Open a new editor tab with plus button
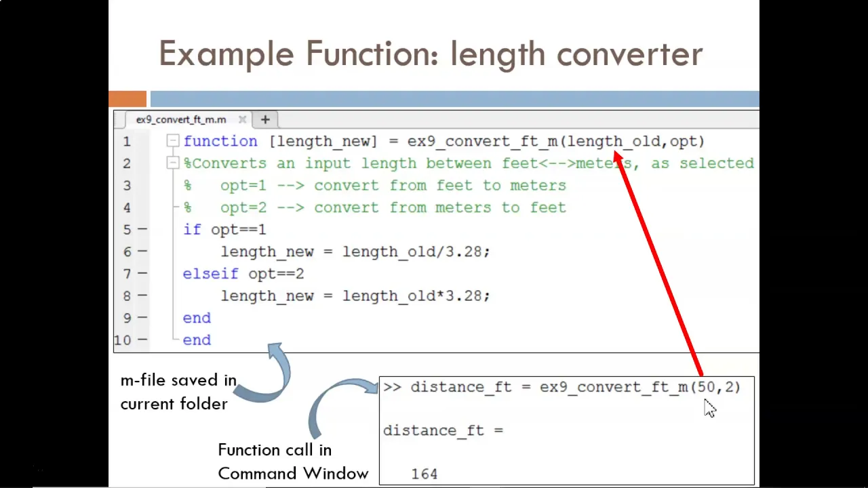 (265, 119)
